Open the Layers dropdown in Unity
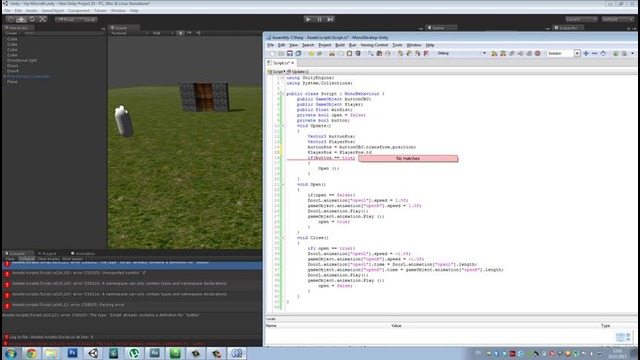 (581, 19)
